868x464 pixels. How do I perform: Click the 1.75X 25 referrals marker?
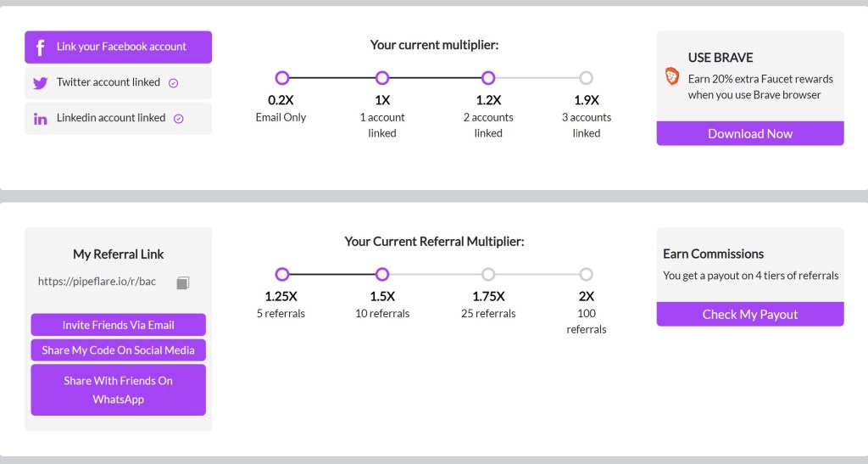tap(488, 274)
